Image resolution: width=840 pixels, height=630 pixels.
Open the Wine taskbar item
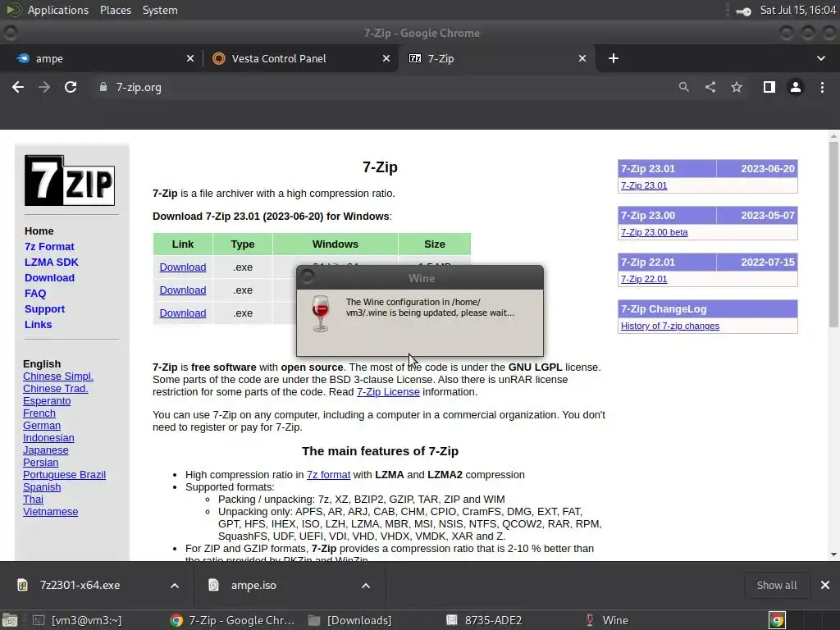[x=607, y=620]
